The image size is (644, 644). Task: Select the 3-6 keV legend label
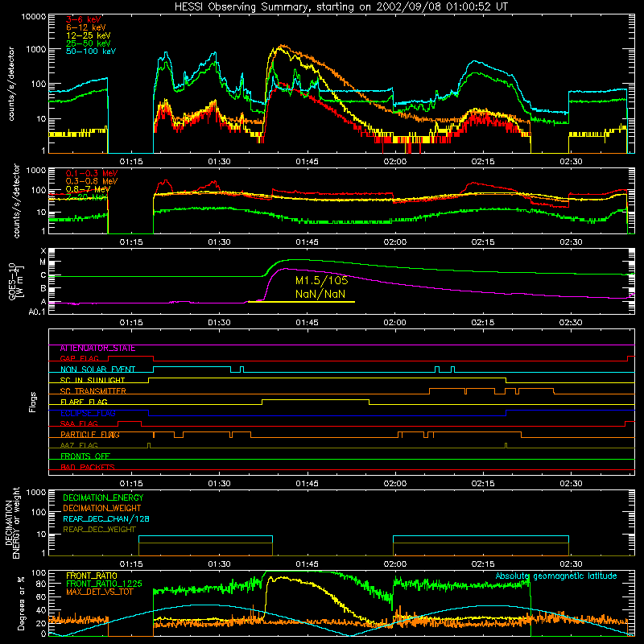[84, 19]
